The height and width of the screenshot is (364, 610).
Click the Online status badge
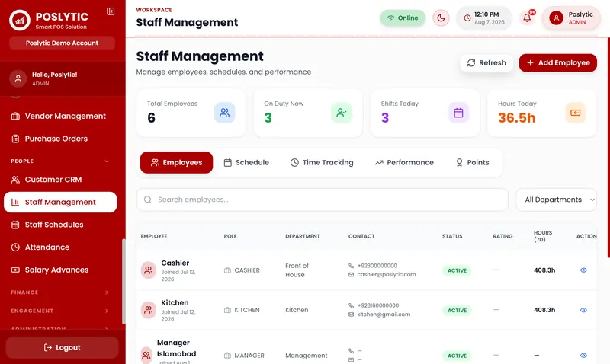(x=403, y=18)
